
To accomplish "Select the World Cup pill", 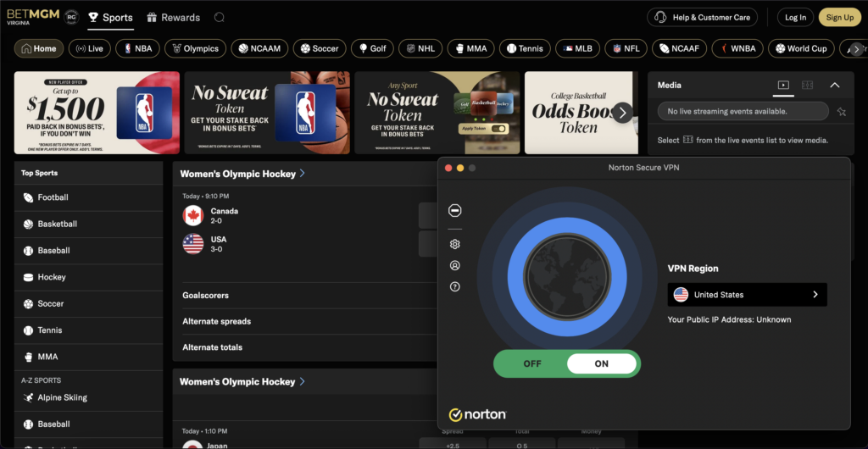I will pyautogui.click(x=801, y=48).
